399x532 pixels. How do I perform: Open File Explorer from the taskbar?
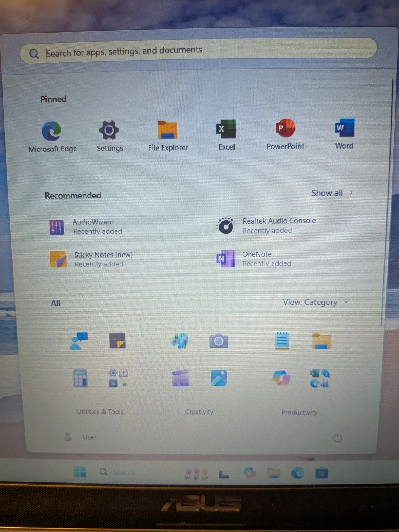(274, 473)
